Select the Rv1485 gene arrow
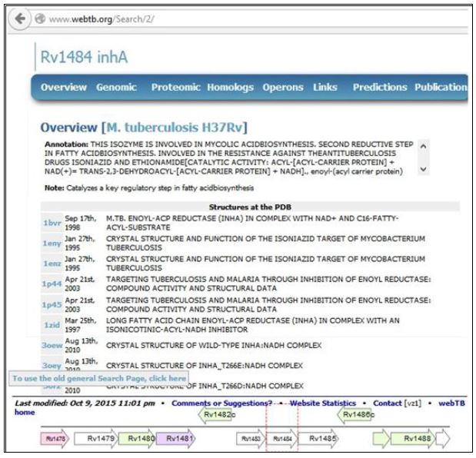The width and height of the screenshot is (476, 458). [x=319, y=439]
